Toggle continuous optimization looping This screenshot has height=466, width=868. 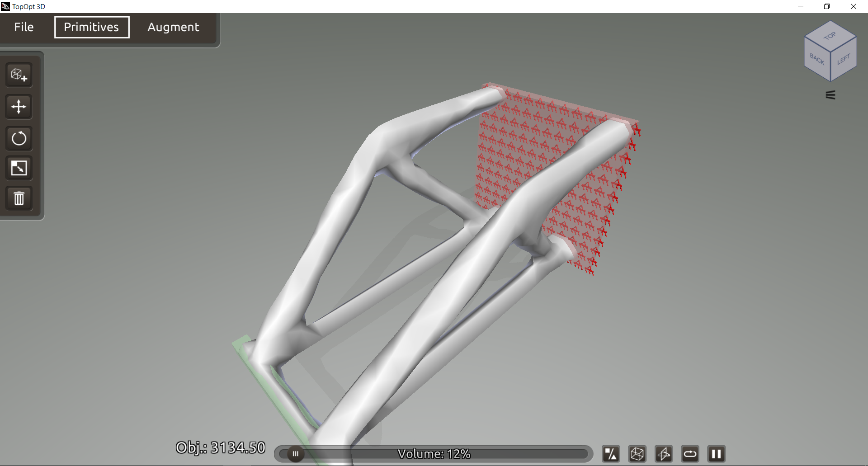click(691, 454)
